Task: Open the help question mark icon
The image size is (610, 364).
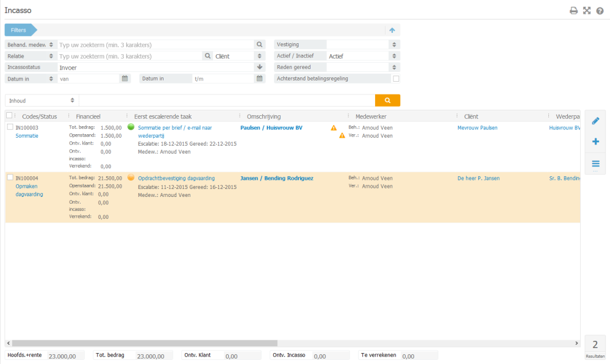Action: pos(600,11)
